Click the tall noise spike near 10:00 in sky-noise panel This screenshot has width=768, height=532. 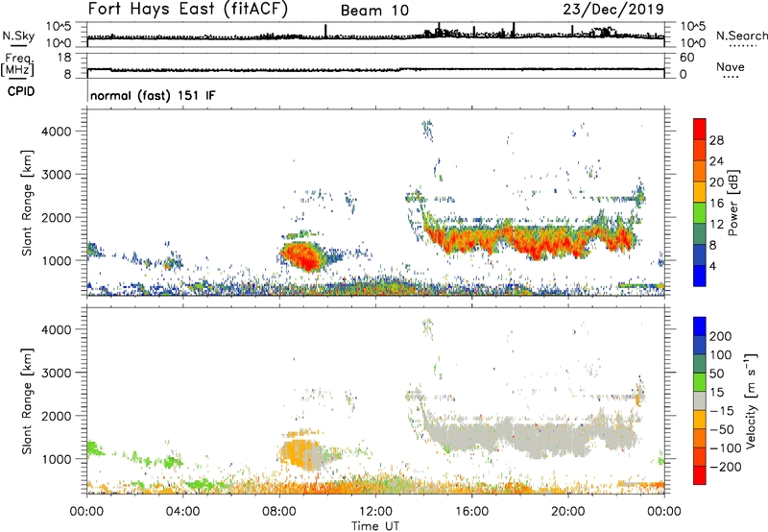[x=325, y=31]
